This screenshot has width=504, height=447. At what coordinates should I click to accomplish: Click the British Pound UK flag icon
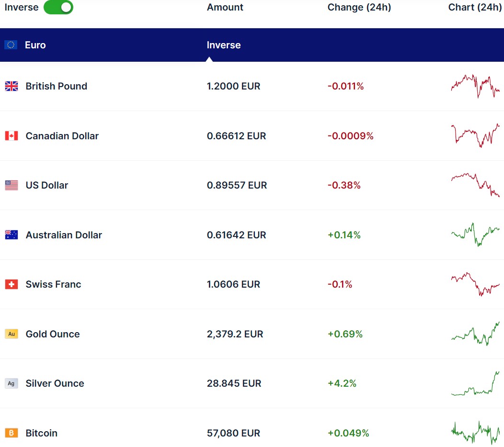[11, 86]
